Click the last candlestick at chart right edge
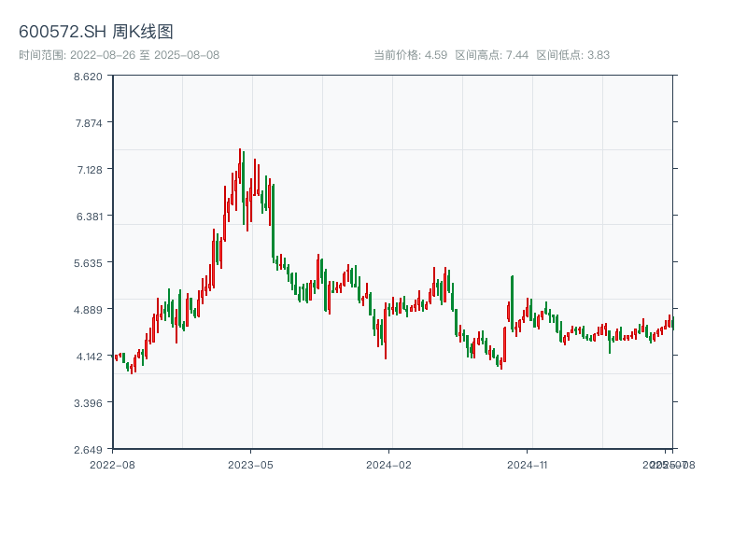 coord(673,322)
